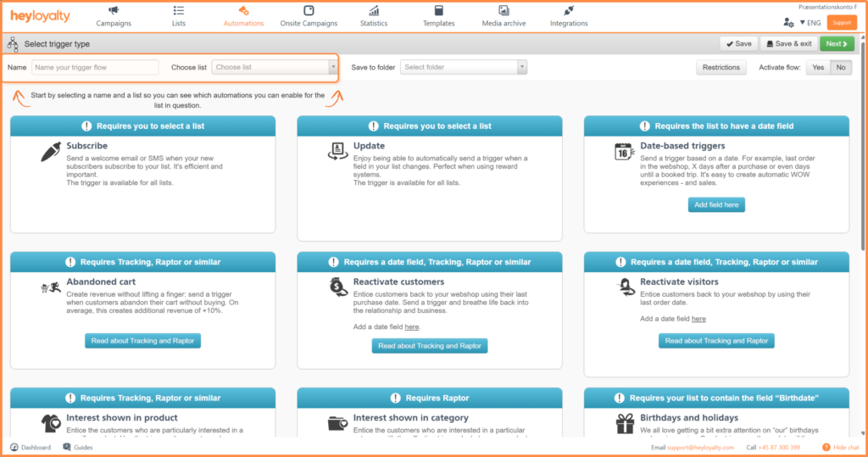Open the Statistics chart icon
Viewport: 868px width, 457px height.
point(374,10)
